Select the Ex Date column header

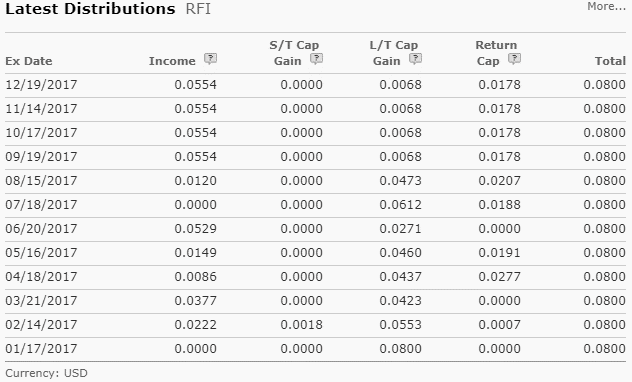[x=29, y=61]
